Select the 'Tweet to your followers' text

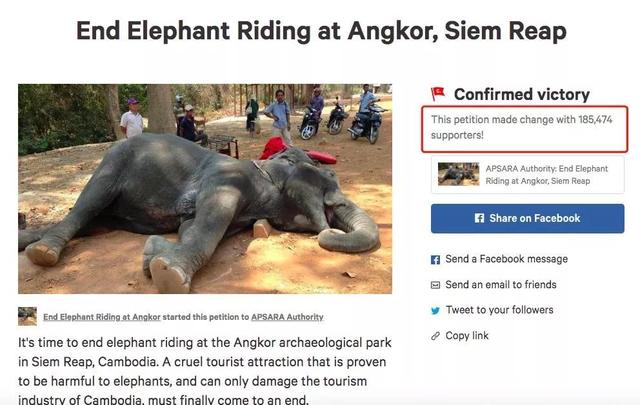pos(499,311)
